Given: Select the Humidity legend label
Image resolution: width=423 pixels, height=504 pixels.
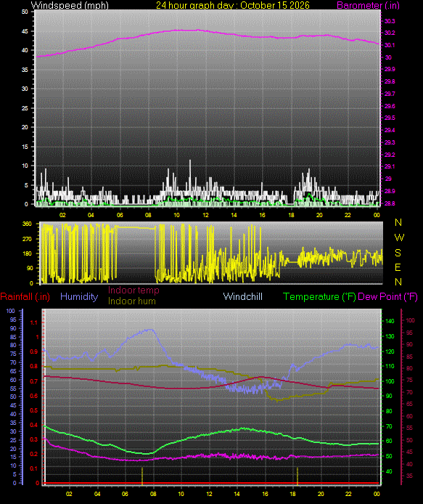Looking at the screenshot, I should 79,296.
